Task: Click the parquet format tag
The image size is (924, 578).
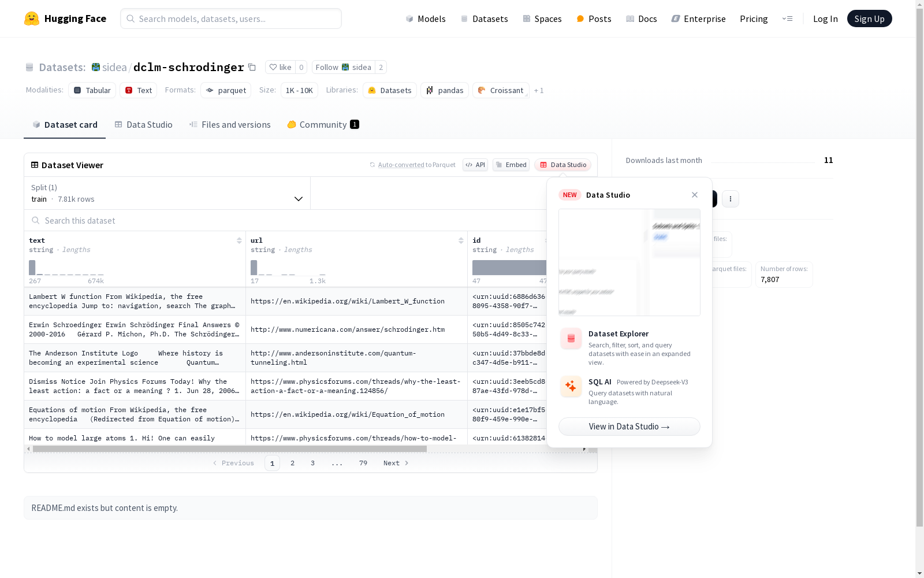Action: point(226,90)
